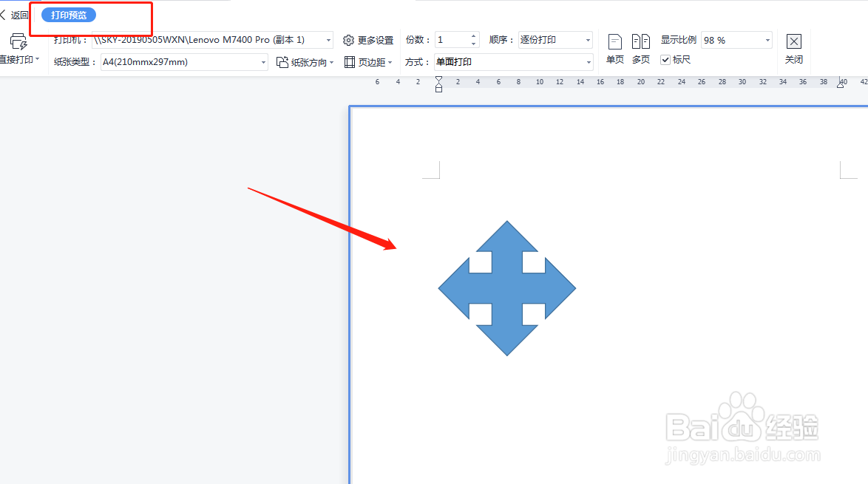Go back with the 返回 button
This screenshot has width=868, height=484.
(x=15, y=15)
